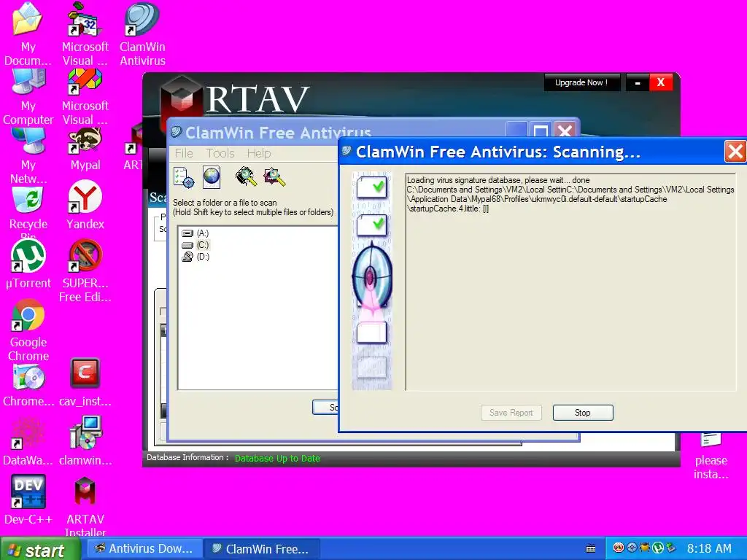
Task: Click the first green checkmark scan step
Action: pyautogui.click(x=371, y=187)
